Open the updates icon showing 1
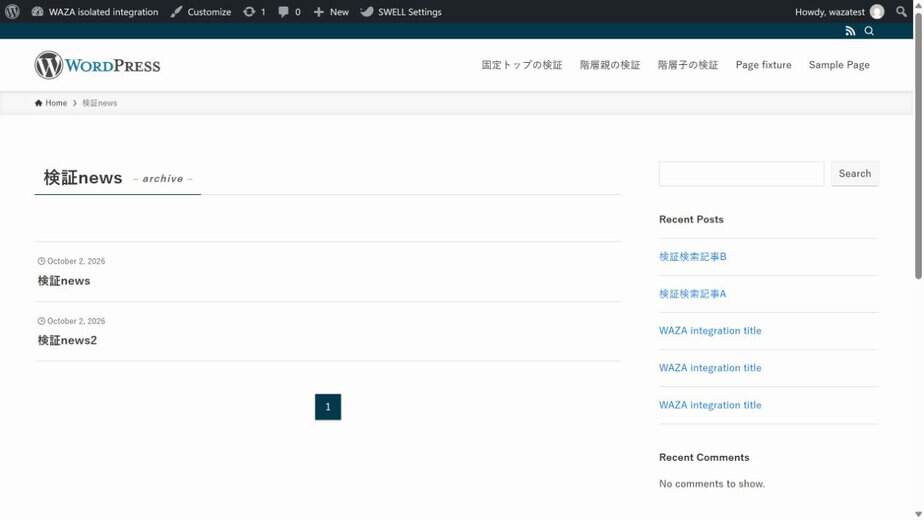This screenshot has height=520, width=924. click(x=255, y=12)
